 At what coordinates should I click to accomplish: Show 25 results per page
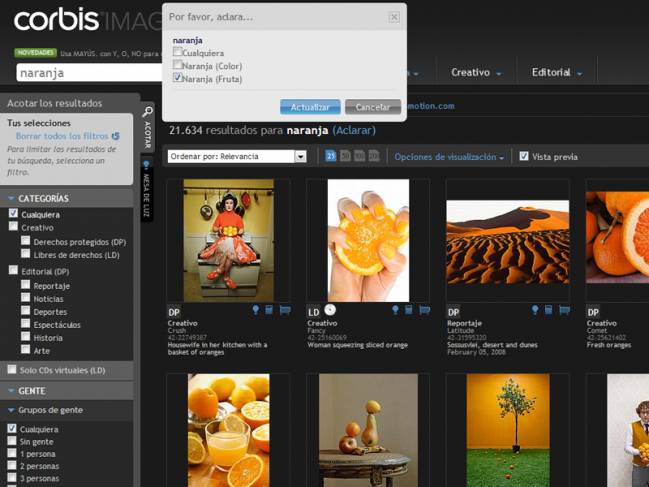click(x=330, y=156)
